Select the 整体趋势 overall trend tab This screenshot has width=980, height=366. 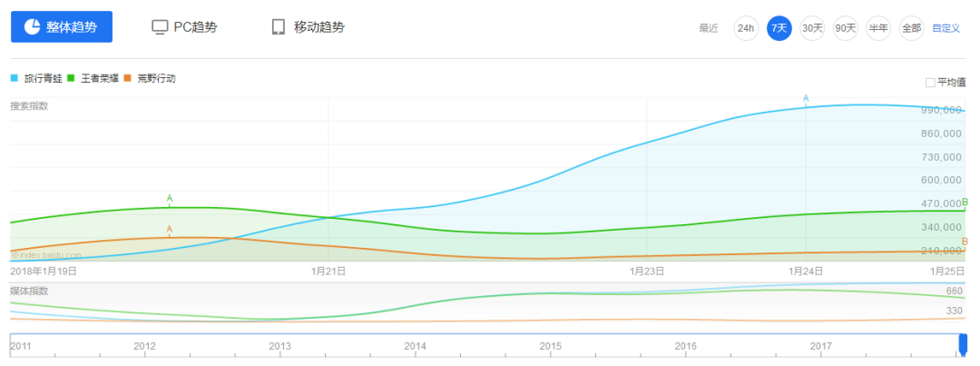tap(62, 27)
